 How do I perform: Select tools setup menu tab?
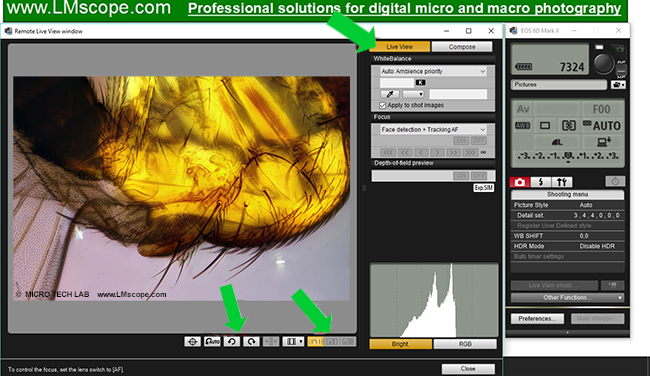coord(562,182)
